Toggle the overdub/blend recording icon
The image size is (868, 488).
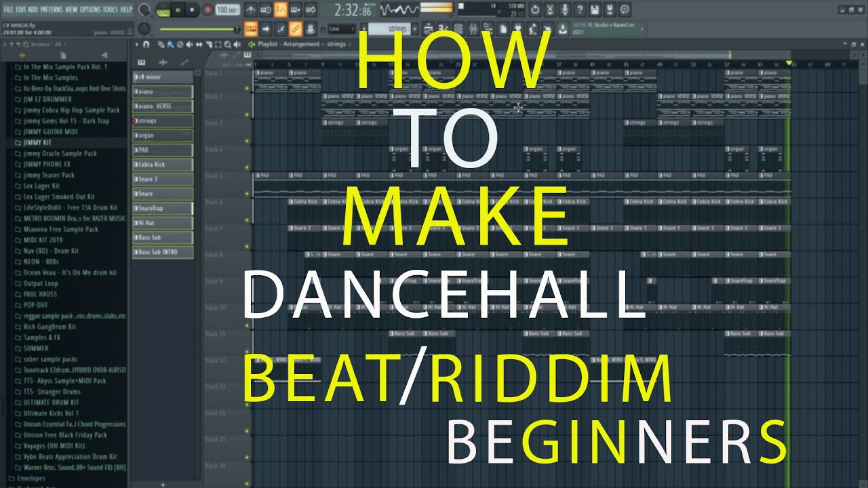pyautogui.click(x=295, y=10)
